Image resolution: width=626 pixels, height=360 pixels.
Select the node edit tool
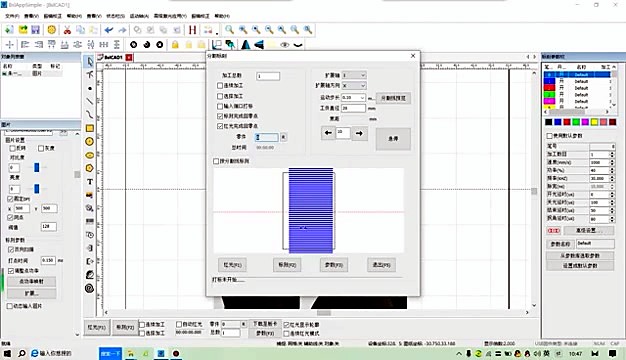[90, 75]
